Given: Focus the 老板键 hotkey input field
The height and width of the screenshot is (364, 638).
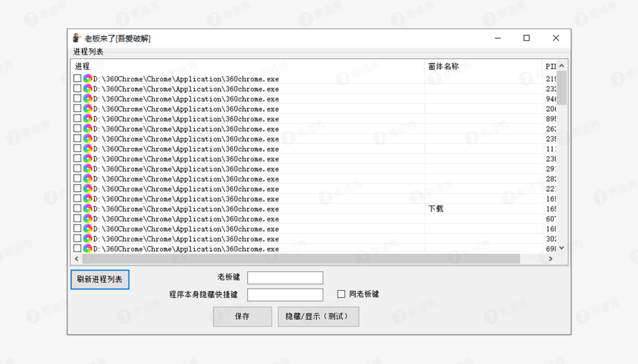Looking at the screenshot, I should (x=285, y=278).
